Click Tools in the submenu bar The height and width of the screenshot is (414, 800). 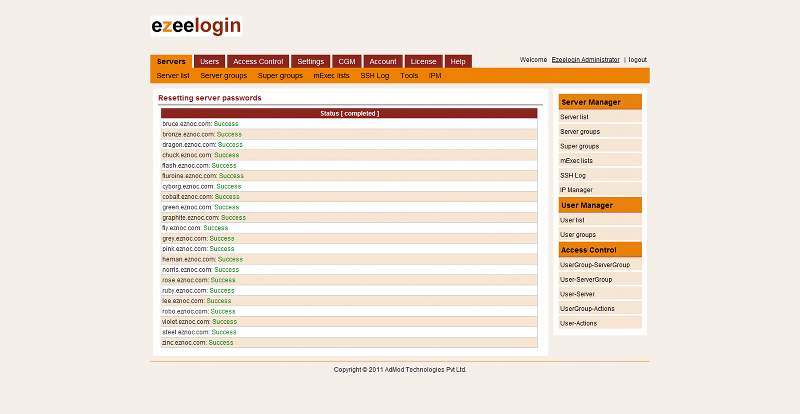tap(409, 76)
